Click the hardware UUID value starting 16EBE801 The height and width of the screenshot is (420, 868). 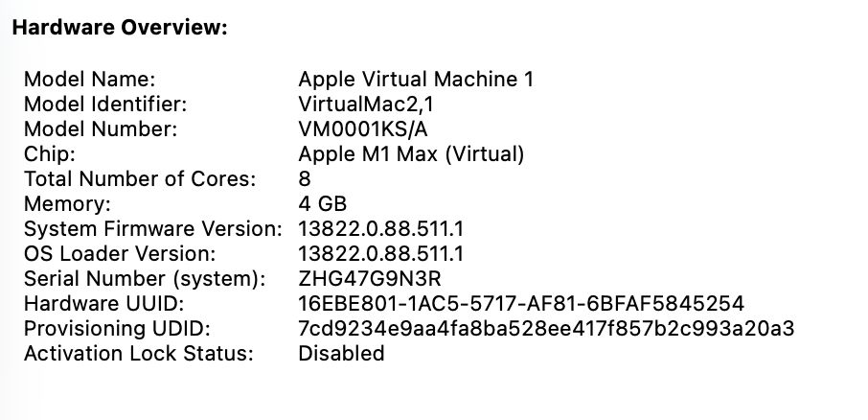coord(521,304)
